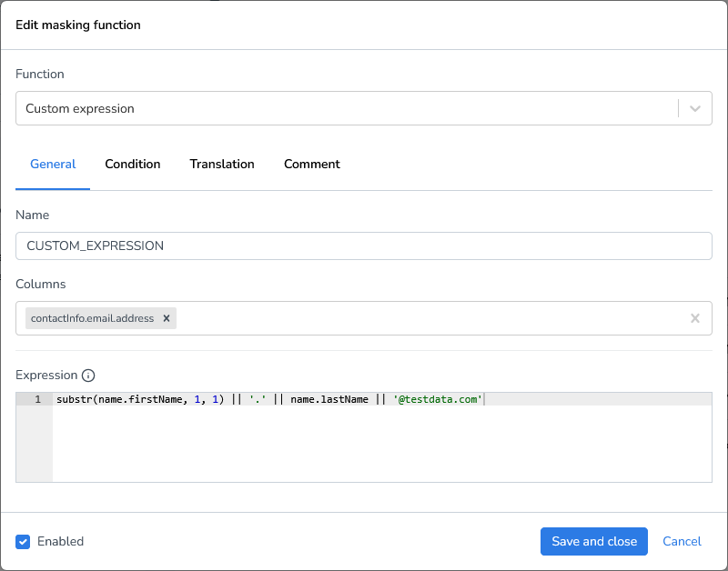Viewport: 728px width, 571px height.
Task: Click the Enabled checkbox checkmark
Action: [23, 541]
